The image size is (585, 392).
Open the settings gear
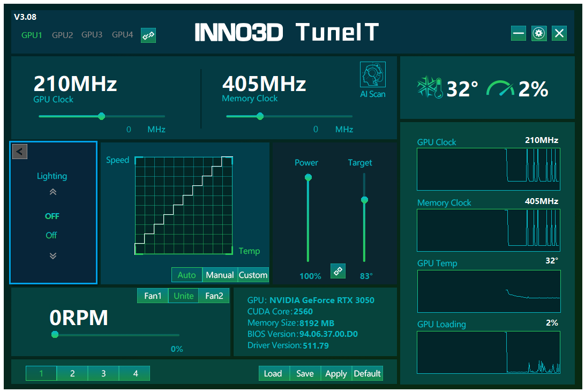pyautogui.click(x=539, y=33)
